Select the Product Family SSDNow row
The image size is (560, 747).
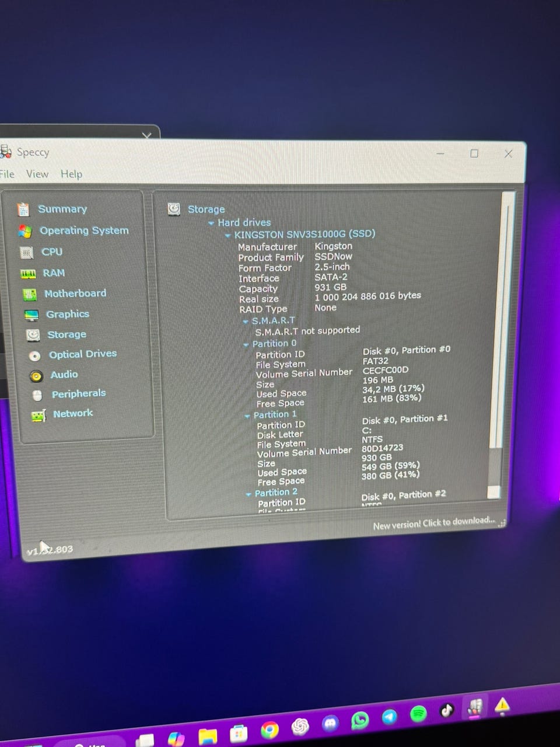[295, 257]
